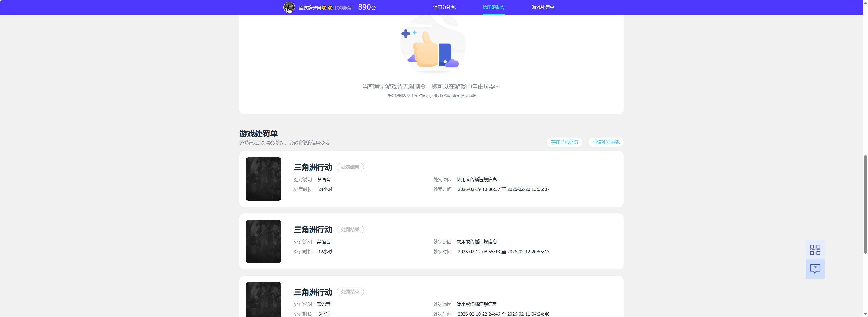Open the help question floating icon
Viewport: 868px width, 317px height.
815,269
